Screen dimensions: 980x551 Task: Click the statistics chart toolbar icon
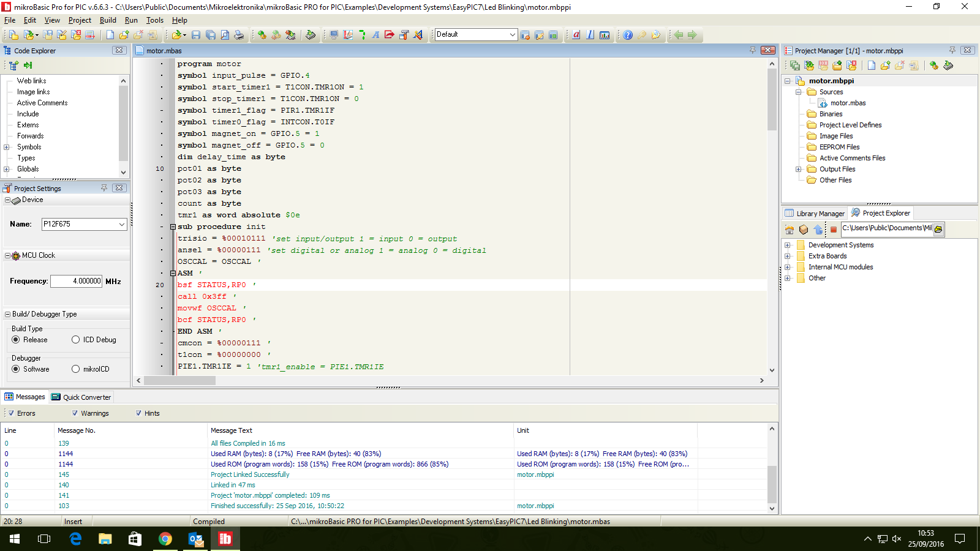(605, 35)
